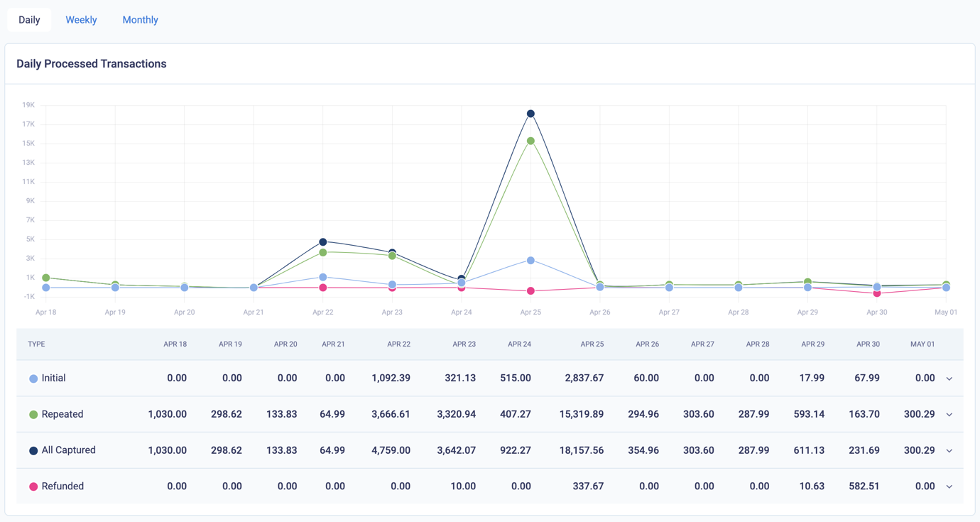Select the Refunded pink point on Apr 25
The width and height of the screenshot is (980, 522).
click(530, 291)
